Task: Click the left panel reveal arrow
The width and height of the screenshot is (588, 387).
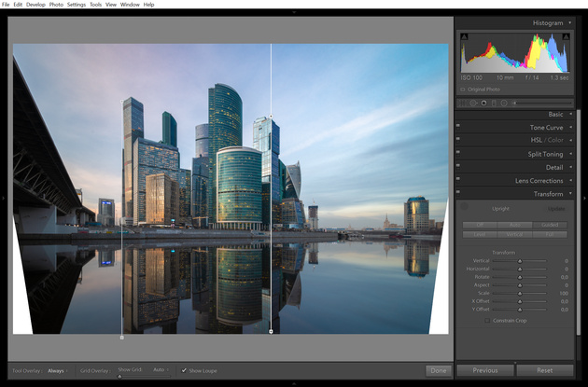Action: tap(4, 198)
